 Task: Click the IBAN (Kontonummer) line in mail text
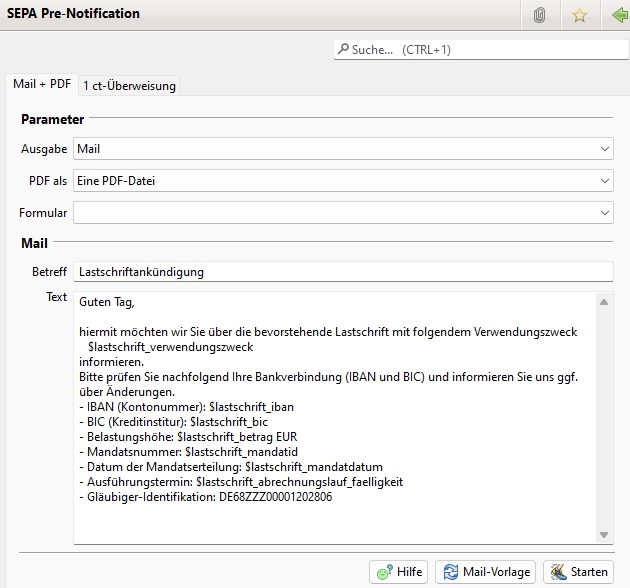(x=186, y=407)
